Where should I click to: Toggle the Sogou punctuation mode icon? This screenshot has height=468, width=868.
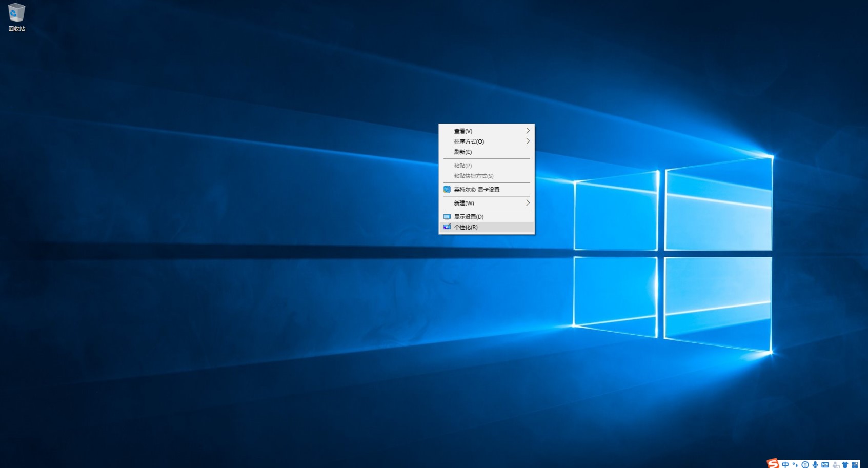coord(795,464)
